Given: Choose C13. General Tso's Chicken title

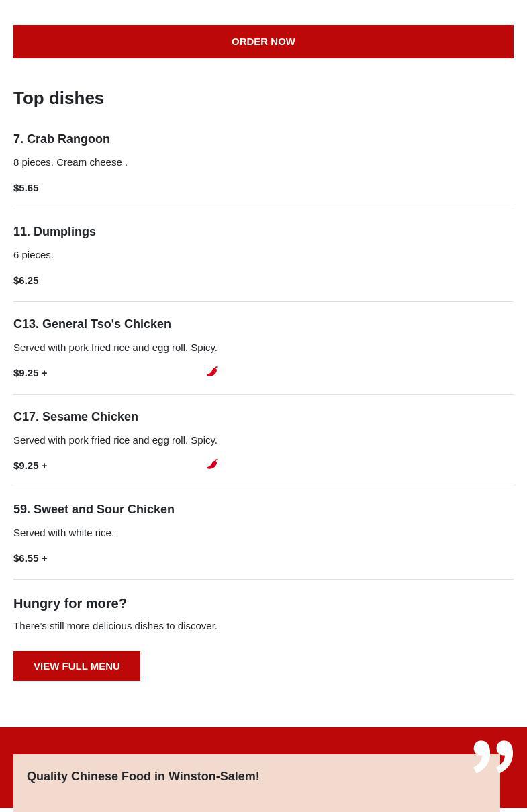Looking at the screenshot, I should pyautogui.click(x=92, y=324).
